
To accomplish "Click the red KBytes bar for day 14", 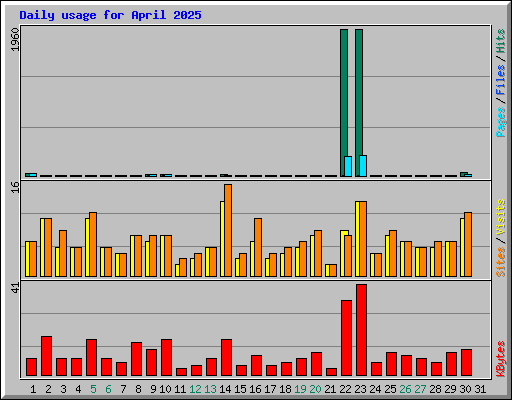I will [x=226, y=357].
